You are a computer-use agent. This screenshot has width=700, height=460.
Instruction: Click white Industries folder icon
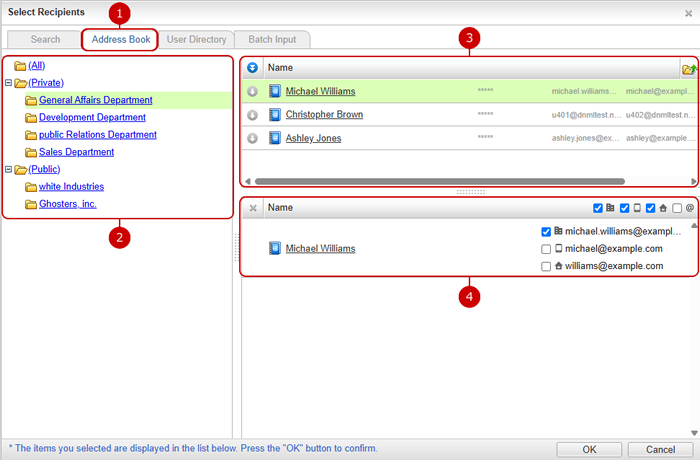(31, 187)
